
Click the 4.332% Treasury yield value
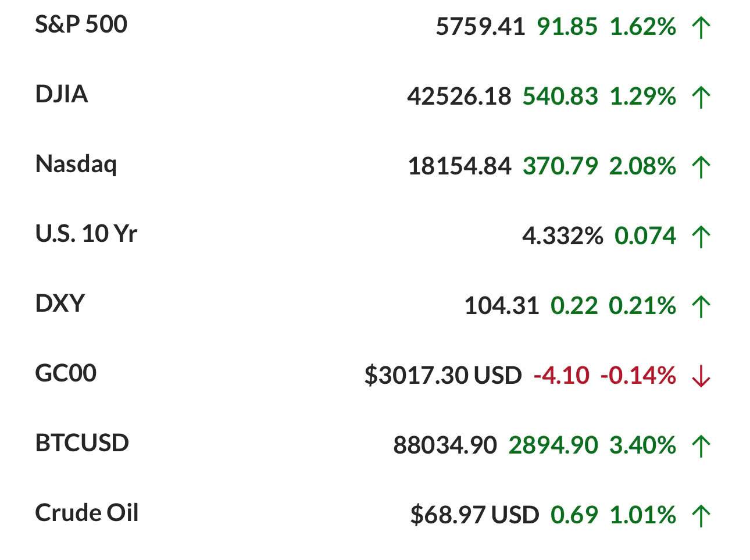point(562,236)
